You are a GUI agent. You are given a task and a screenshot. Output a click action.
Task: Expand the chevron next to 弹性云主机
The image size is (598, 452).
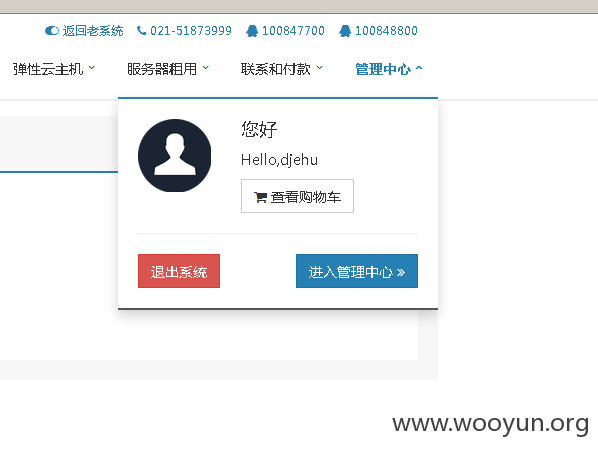(x=92, y=68)
